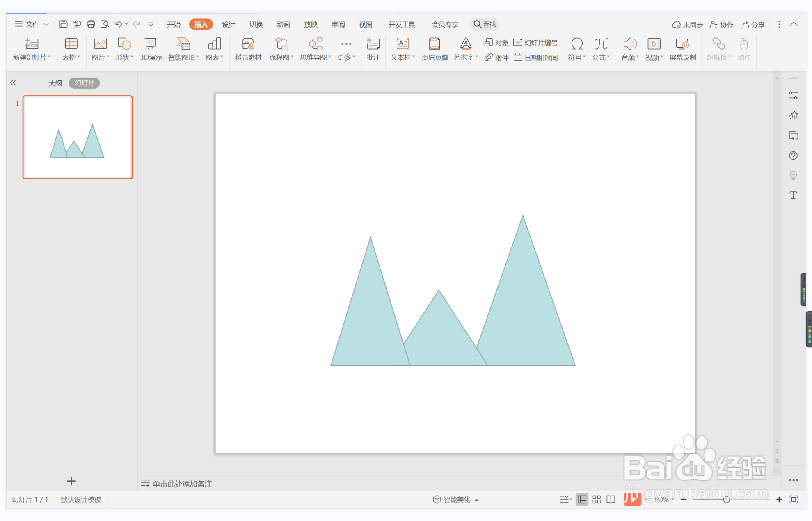812x521 pixels.
Task: Switch to normal view mode
Action: [x=582, y=499]
